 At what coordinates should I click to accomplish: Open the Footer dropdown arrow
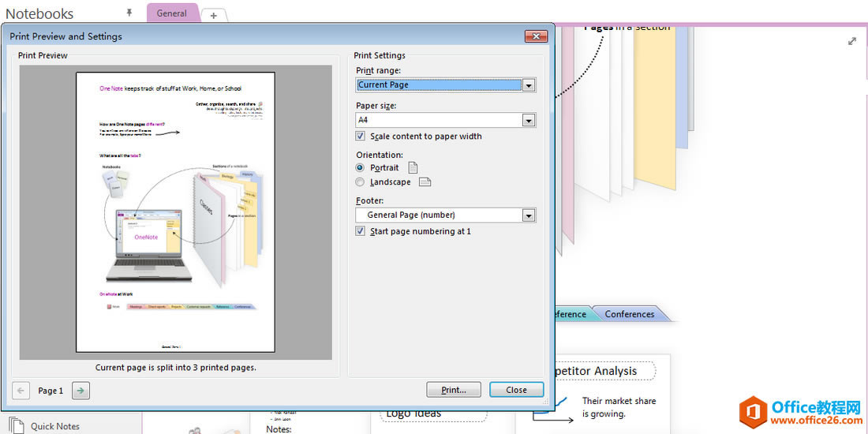529,215
